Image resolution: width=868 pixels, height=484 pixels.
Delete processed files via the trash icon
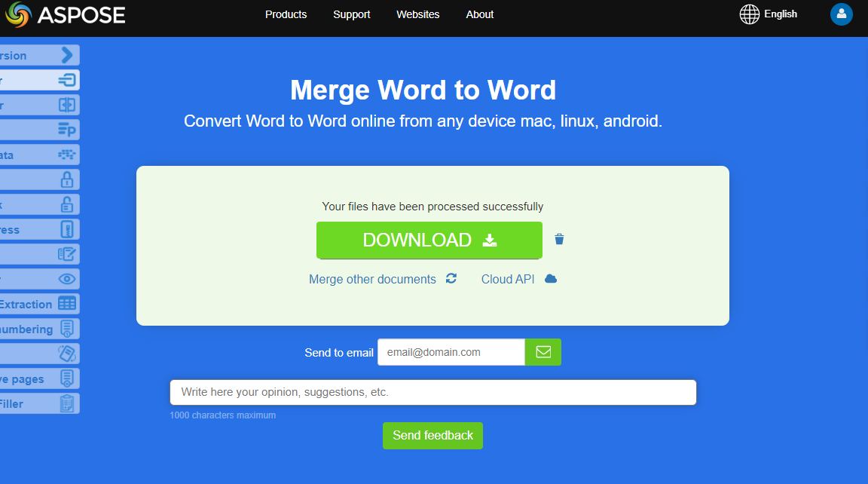point(559,238)
